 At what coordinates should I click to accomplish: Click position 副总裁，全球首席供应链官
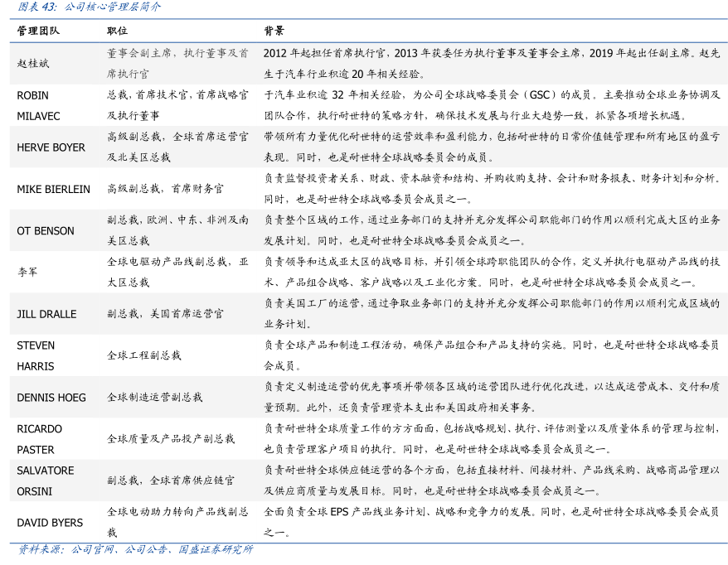[x=171, y=481]
